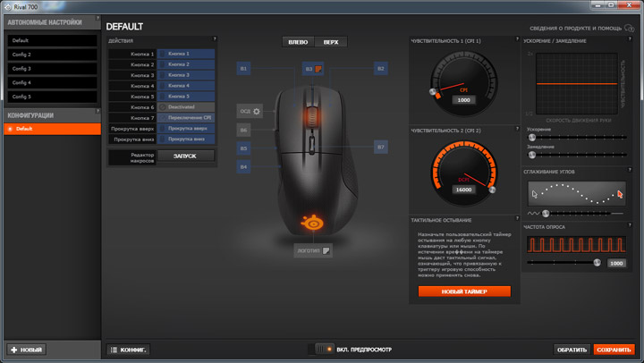
Task: Click the CPI 1 dial knob
Action: [x=433, y=91]
